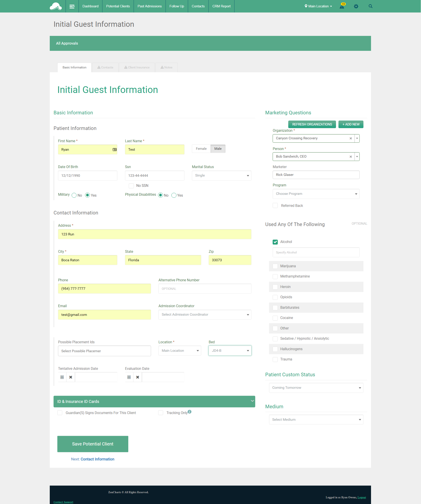Image resolution: width=421 pixels, height=504 pixels.
Task: Open the Main Location header dropdown
Action: 318,6
